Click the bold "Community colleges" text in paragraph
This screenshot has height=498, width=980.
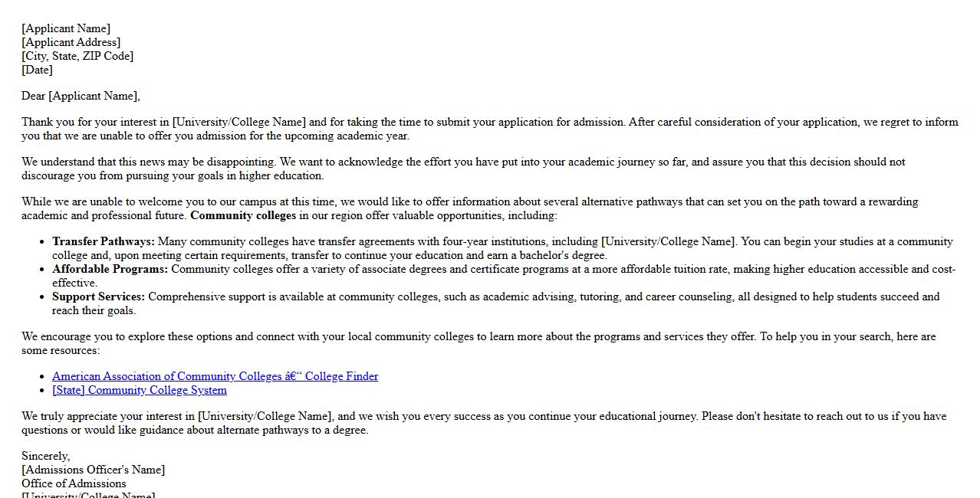pyautogui.click(x=243, y=215)
